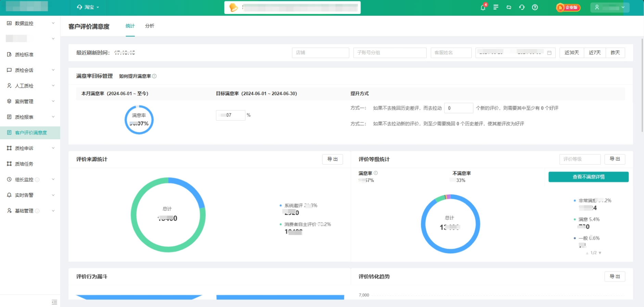Screen dimensions: 644x307
Task: Click the new reviews count input in 方式一
Action: [459, 108]
